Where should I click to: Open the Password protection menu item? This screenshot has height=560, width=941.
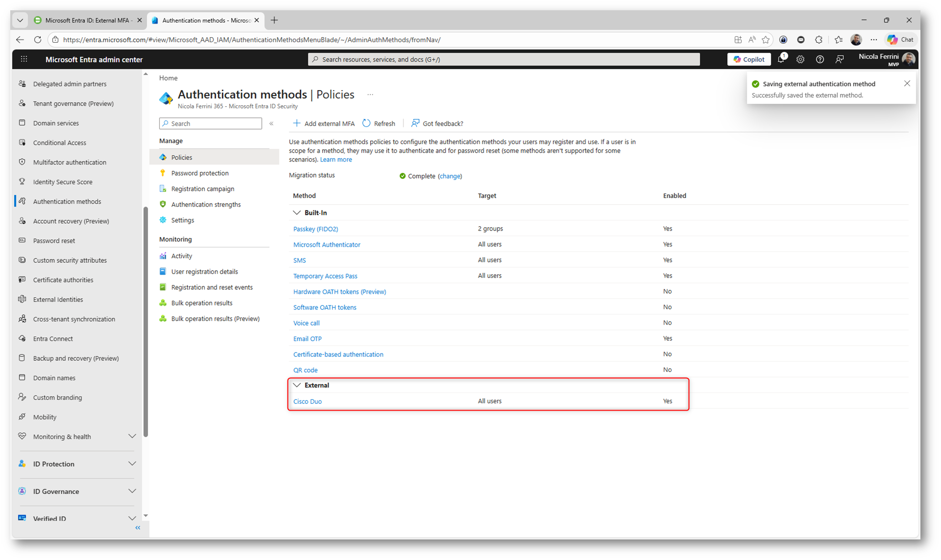200,173
